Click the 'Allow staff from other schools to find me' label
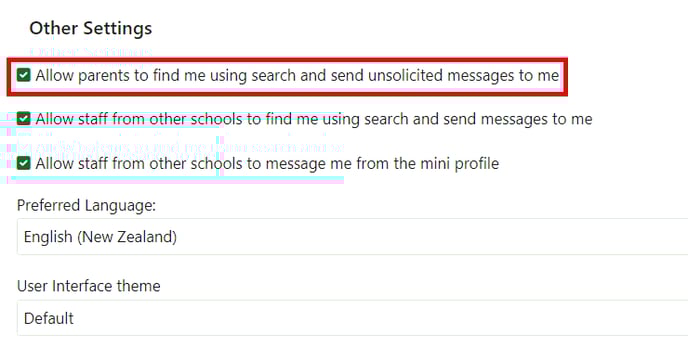This screenshot has width=688, height=360. coord(314,119)
